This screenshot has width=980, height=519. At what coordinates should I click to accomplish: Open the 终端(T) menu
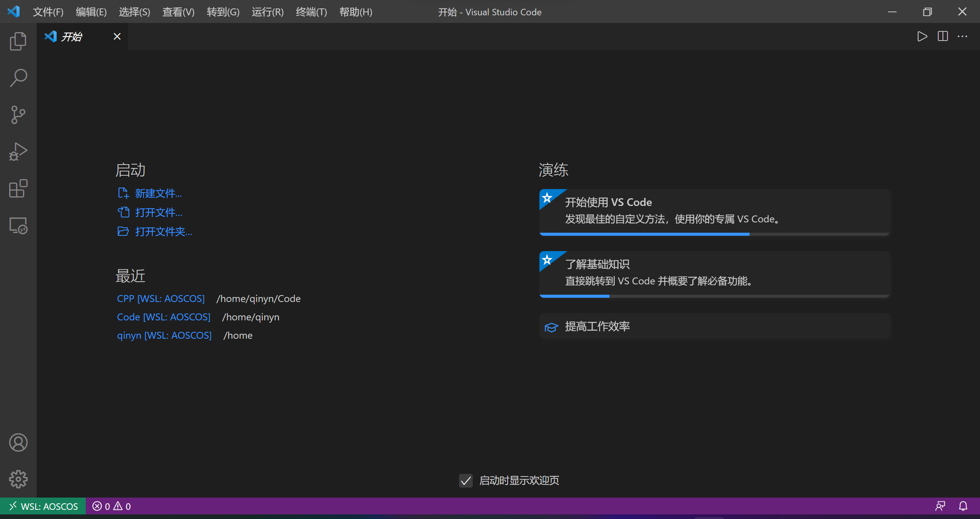coord(311,12)
